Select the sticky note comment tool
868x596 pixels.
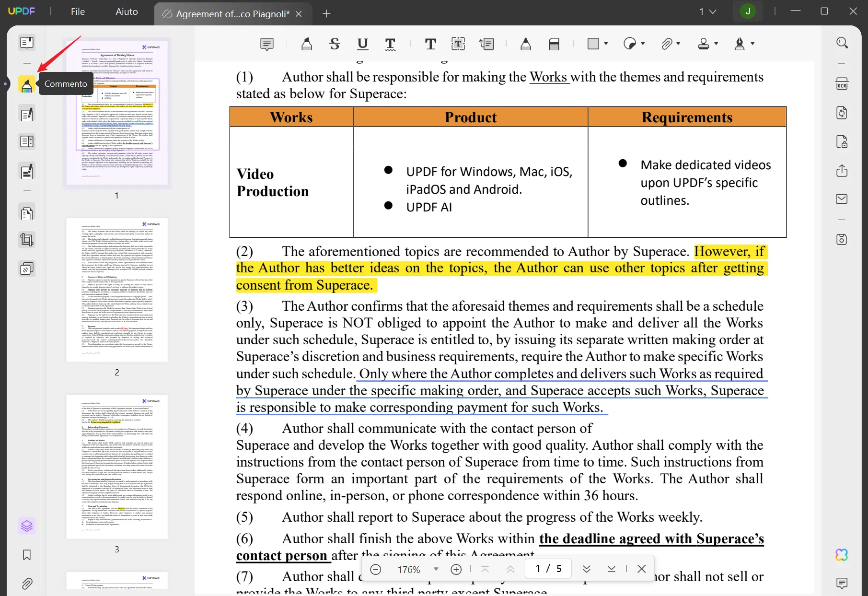pos(267,44)
